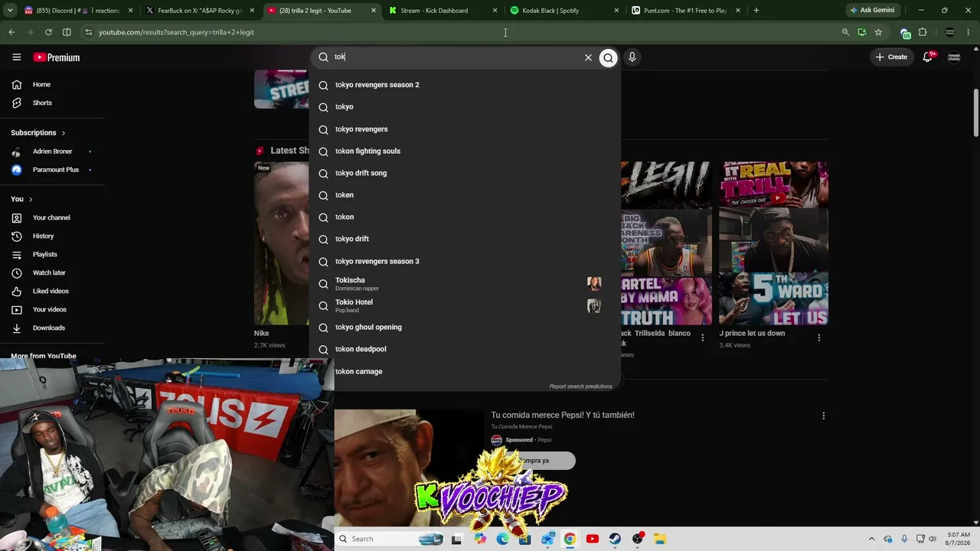Click the Ask Gemini button
The image size is (980, 551).
(872, 11)
